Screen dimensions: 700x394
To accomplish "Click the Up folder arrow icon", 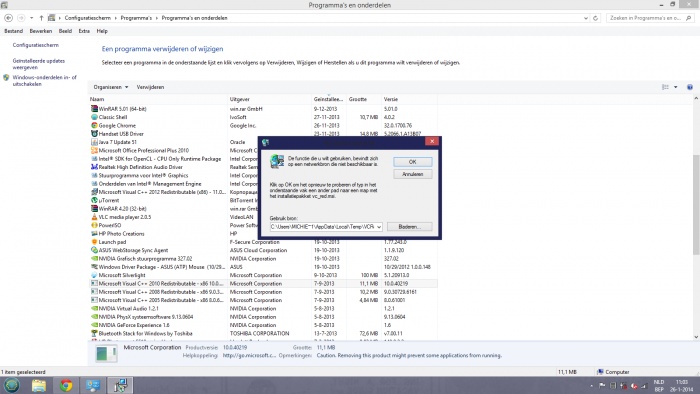I will [41, 18].
